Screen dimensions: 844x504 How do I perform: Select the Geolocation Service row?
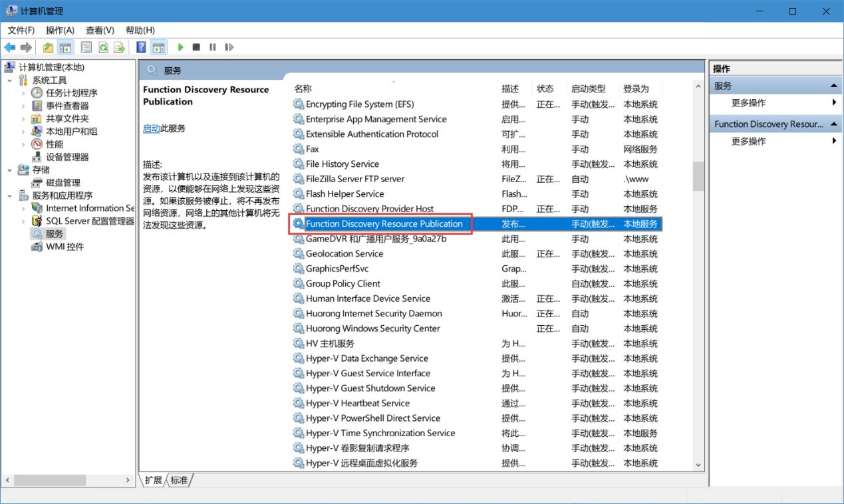[345, 254]
